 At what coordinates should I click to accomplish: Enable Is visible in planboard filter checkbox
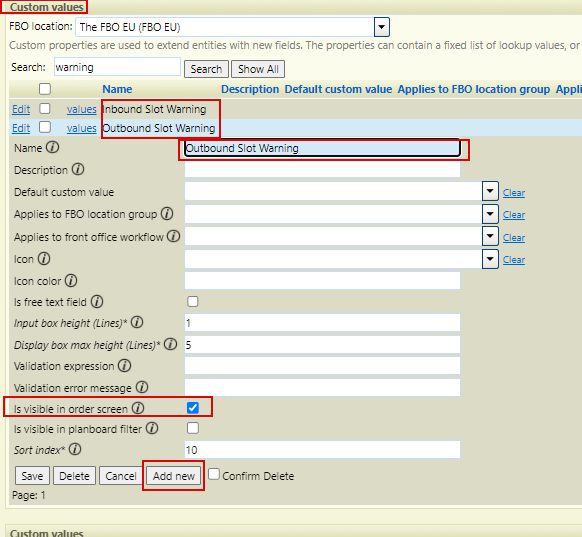coord(193,428)
